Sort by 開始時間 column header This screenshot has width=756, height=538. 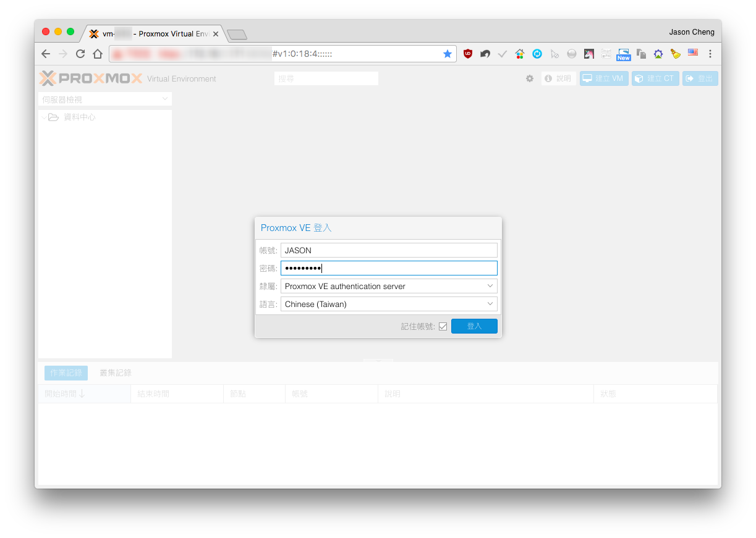(84, 393)
